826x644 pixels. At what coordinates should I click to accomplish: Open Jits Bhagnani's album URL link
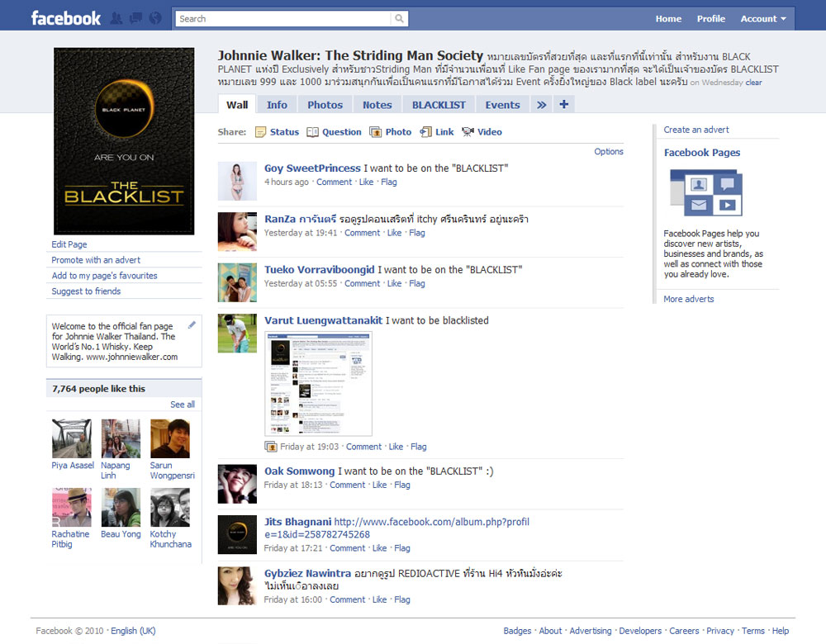pyautogui.click(x=396, y=528)
